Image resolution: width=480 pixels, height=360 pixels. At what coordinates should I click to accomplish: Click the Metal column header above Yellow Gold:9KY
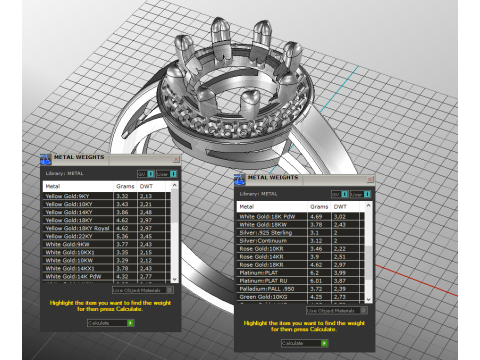click(78, 186)
